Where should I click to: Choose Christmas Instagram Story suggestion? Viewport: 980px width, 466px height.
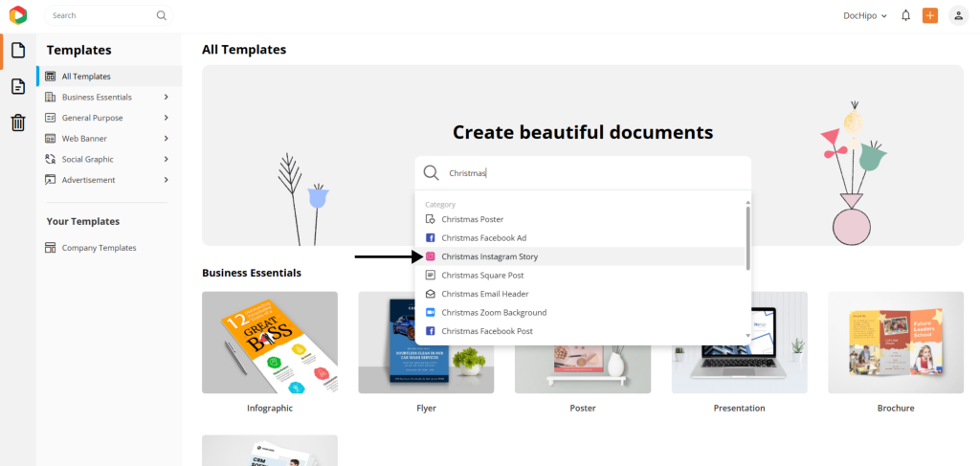click(x=580, y=256)
